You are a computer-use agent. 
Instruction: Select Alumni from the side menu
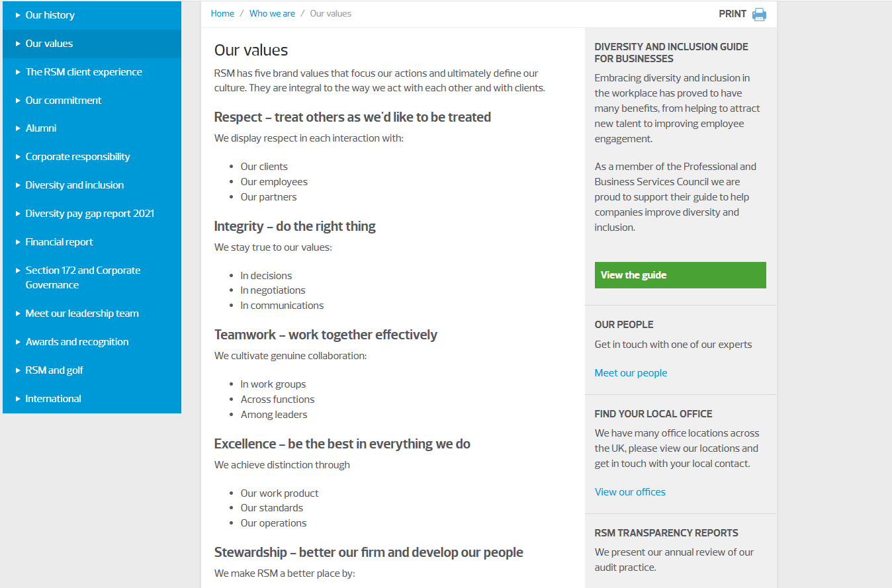[x=41, y=128]
